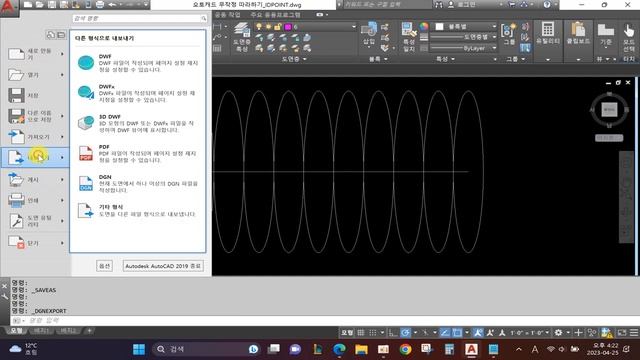
Task: Toggle object snap in status bar
Action: pos(457,333)
